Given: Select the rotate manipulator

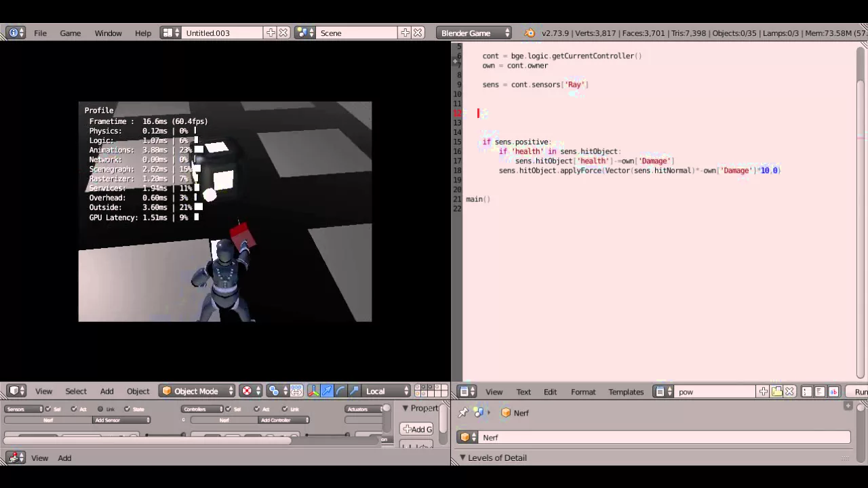Looking at the screenshot, I should pos(340,391).
